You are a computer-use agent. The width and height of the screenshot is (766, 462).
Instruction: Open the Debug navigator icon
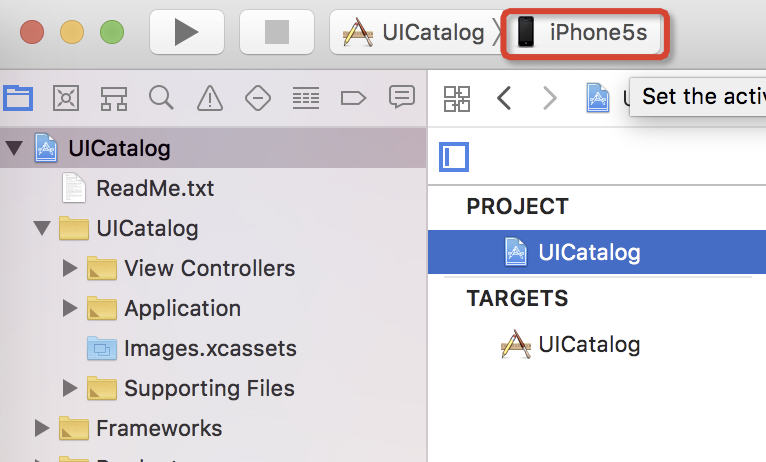click(306, 98)
